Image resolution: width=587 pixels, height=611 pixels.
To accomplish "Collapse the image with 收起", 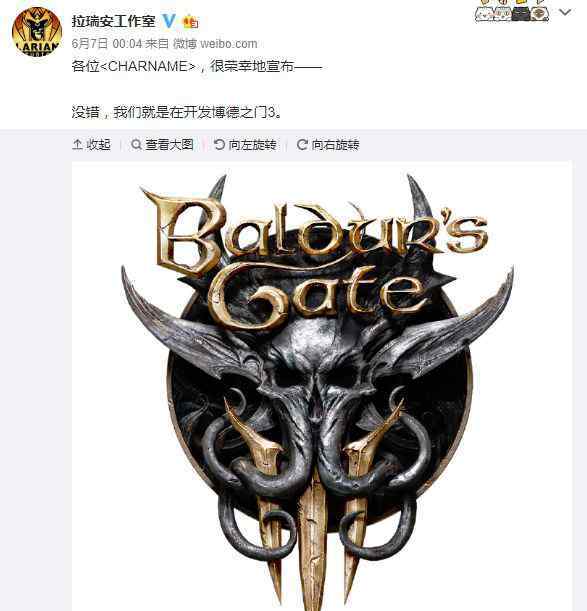I will [x=92, y=145].
